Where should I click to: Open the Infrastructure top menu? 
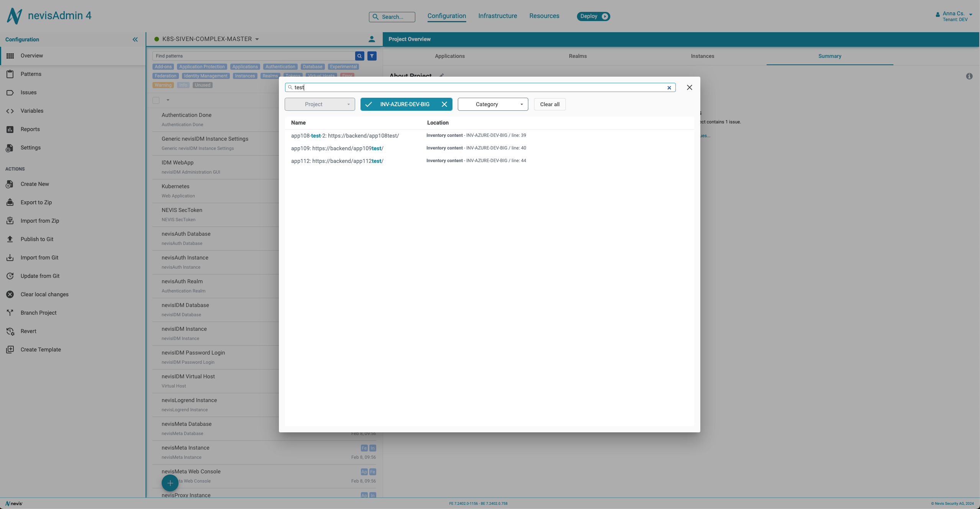[x=498, y=16]
